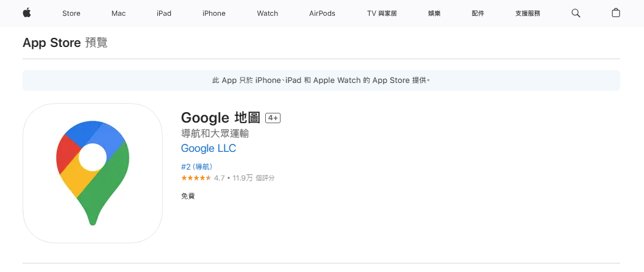Open the 支援服務 menu item
The image size is (644, 272).
point(528,13)
